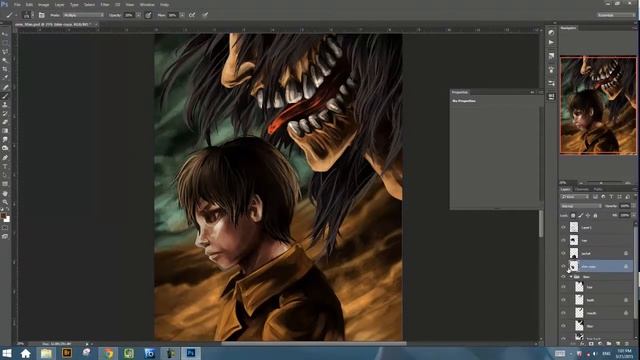Click the Navigator zoom slider
Screen dimensions: 640x360
point(600,183)
